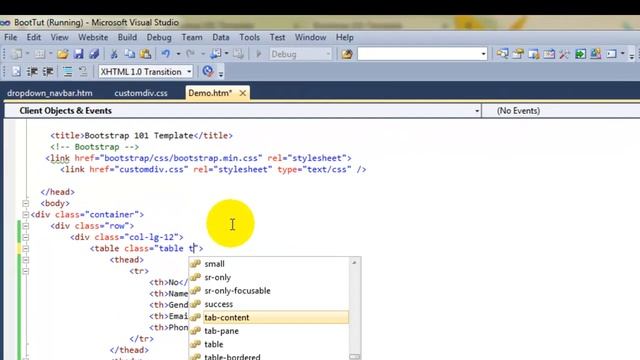Open the File menu
640x360 pixels.
coord(11,37)
